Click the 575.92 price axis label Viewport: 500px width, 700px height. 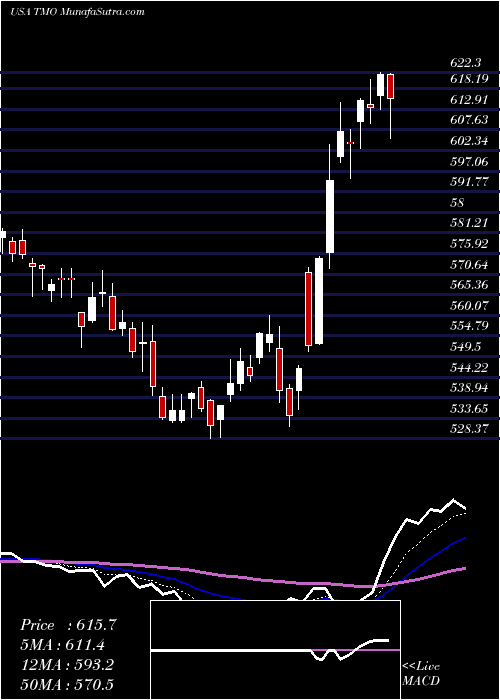click(x=469, y=244)
